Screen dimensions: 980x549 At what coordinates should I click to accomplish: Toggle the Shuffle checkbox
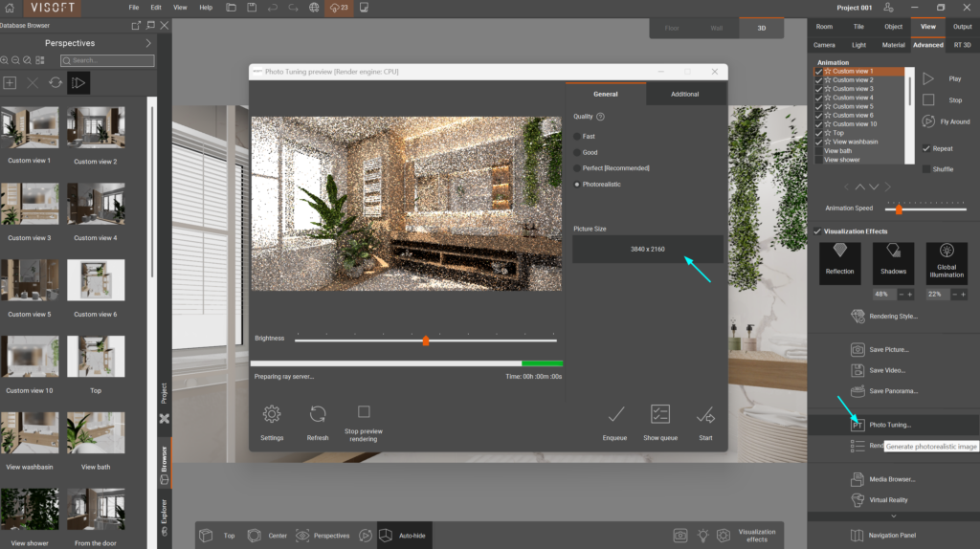pyautogui.click(x=926, y=169)
